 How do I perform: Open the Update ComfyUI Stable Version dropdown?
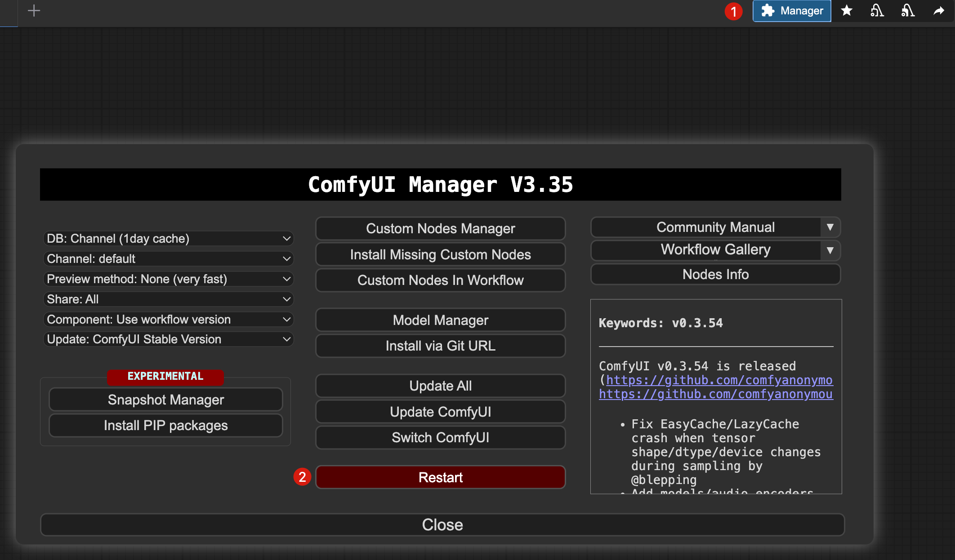pyautogui.click(x=168, y=339)
